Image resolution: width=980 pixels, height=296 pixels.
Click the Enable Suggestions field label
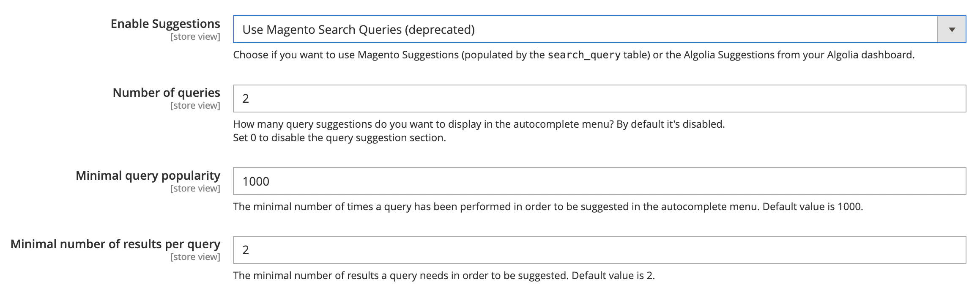(x=166, y=24)
